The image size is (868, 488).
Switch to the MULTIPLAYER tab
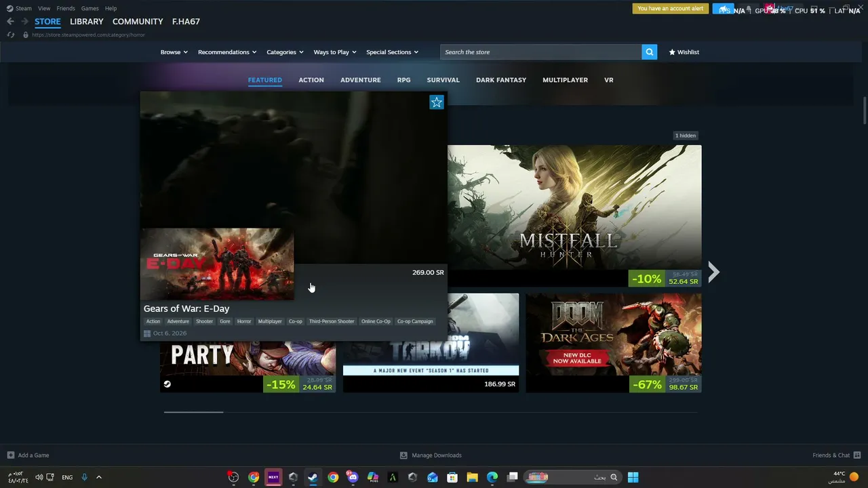(566, 80)
